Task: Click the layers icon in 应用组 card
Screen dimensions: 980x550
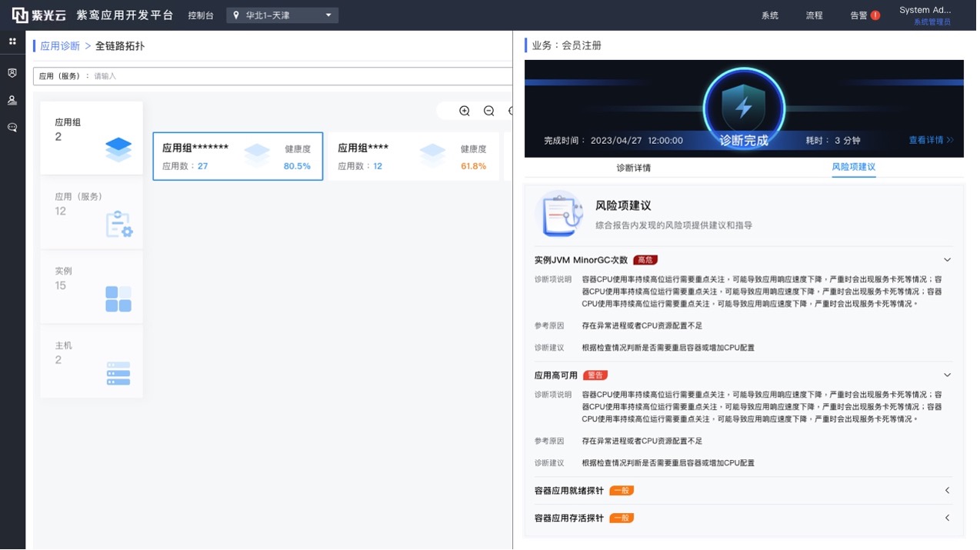Action: pos(118,150)
